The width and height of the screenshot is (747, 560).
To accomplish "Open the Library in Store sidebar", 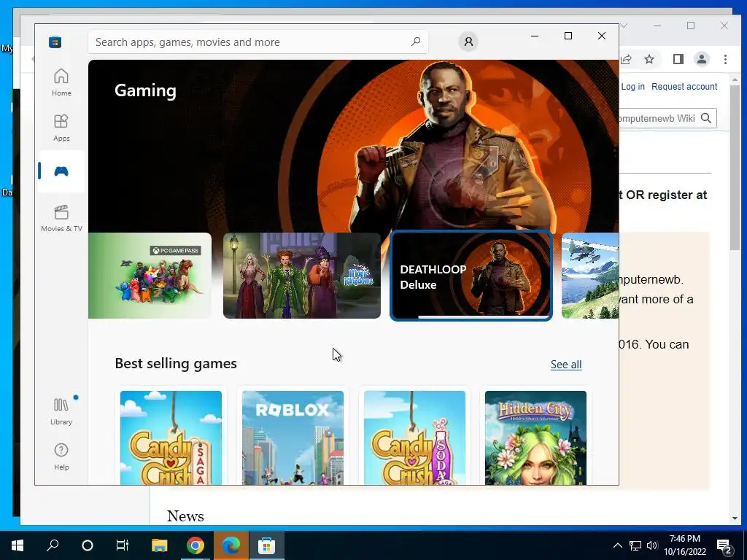I will coord(61,411).
